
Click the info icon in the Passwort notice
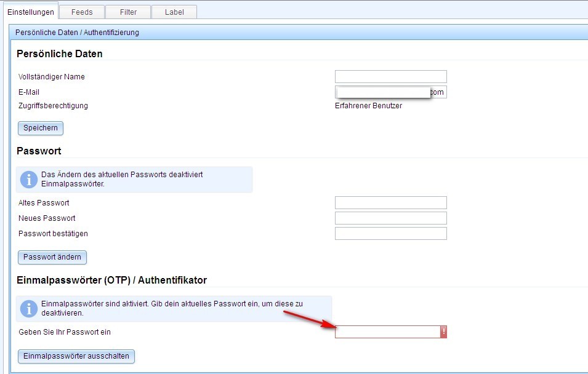point(29,180)
